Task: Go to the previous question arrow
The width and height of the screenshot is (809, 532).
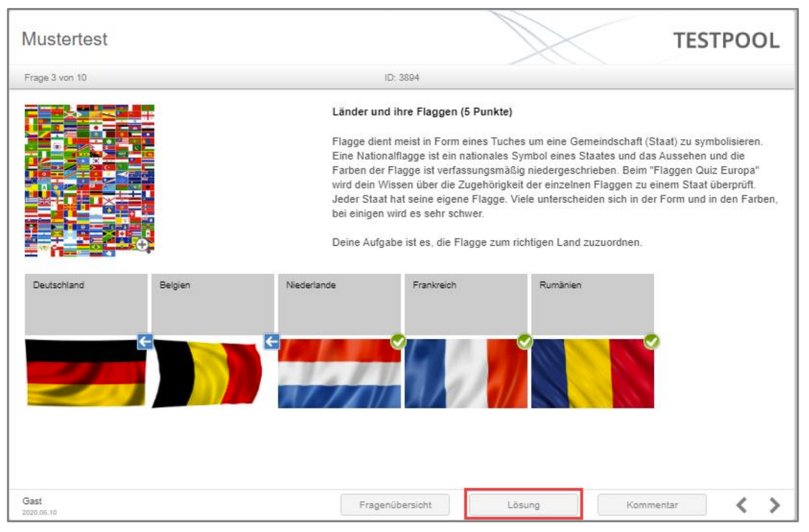Action: click(x=742, y=505)
